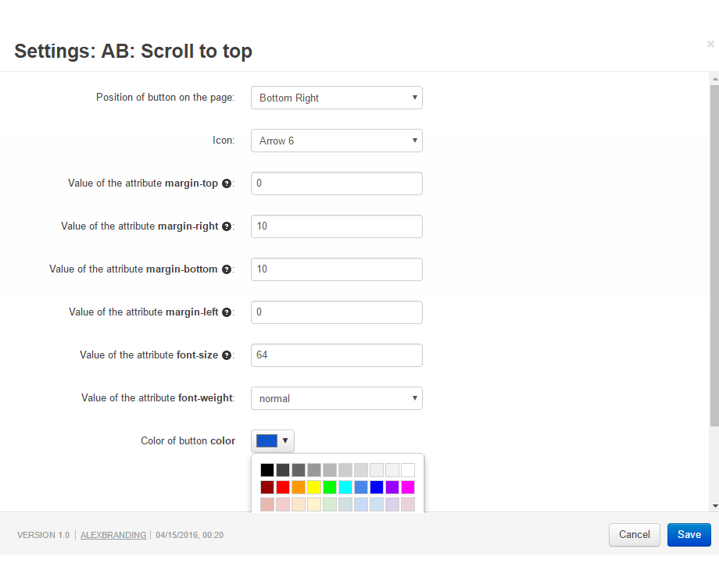Click the margin-top help question icon

click(x=227, y=184)
